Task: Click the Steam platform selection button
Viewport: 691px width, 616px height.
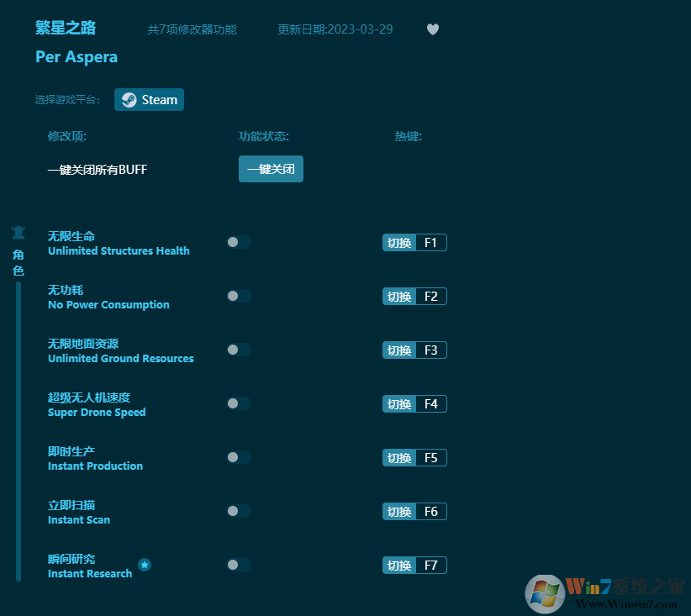Action: tap(149, 99)
